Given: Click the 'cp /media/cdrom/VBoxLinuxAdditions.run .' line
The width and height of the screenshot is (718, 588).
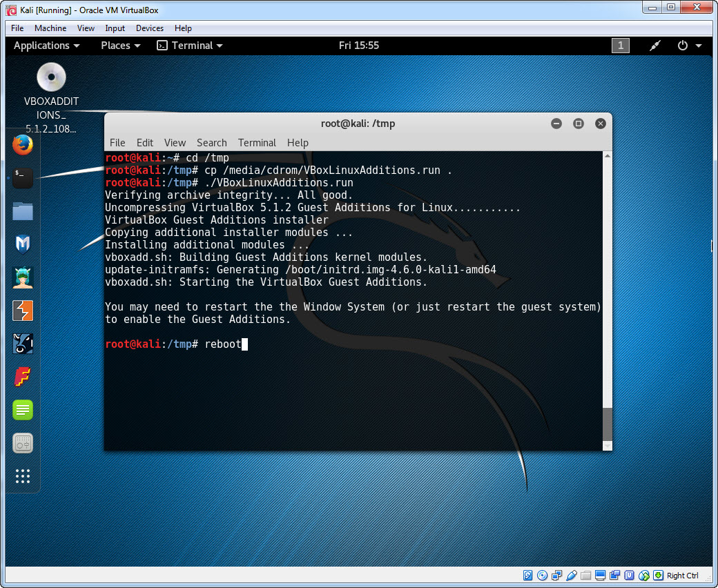Looking at the screenshot, I should [278, 170].
